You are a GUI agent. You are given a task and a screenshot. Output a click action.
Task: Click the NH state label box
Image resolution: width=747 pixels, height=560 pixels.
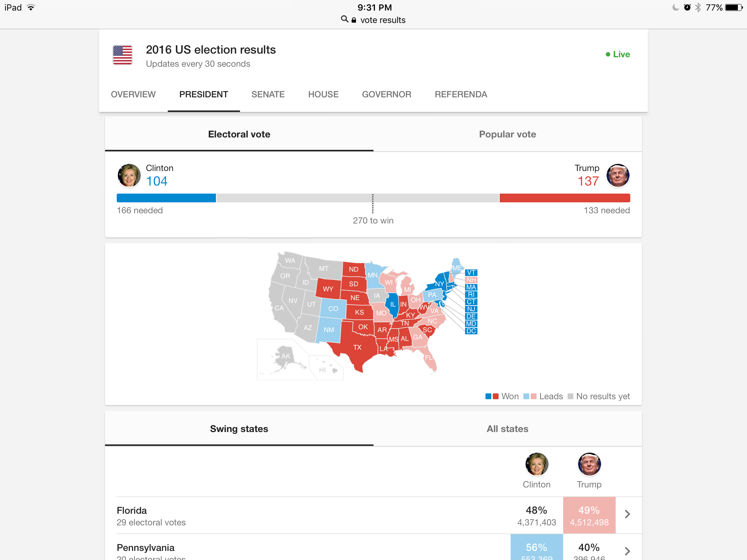click(471, 280)
